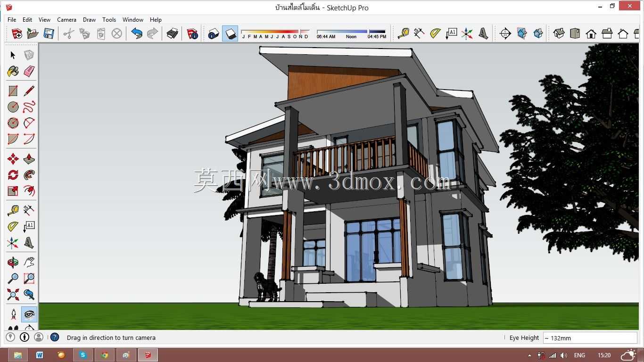Select the Orbit camera tool

coord(13,262)
